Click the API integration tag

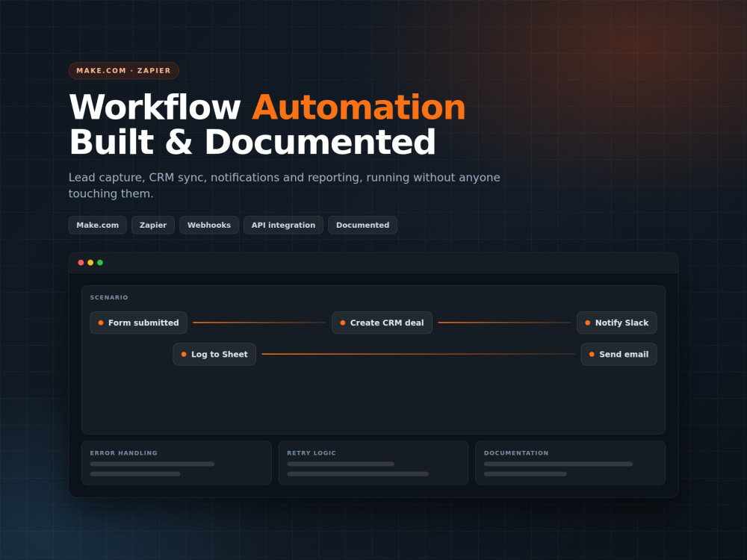coord(283,225)
